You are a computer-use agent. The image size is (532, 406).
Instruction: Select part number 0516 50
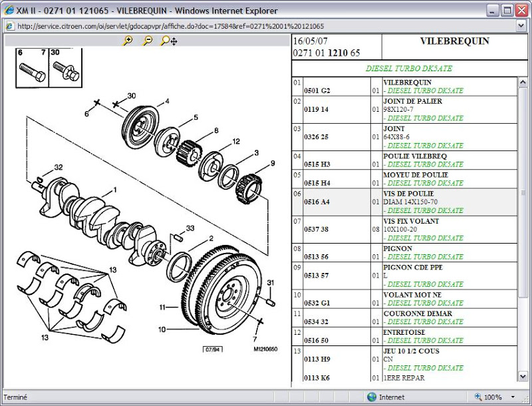317,340
